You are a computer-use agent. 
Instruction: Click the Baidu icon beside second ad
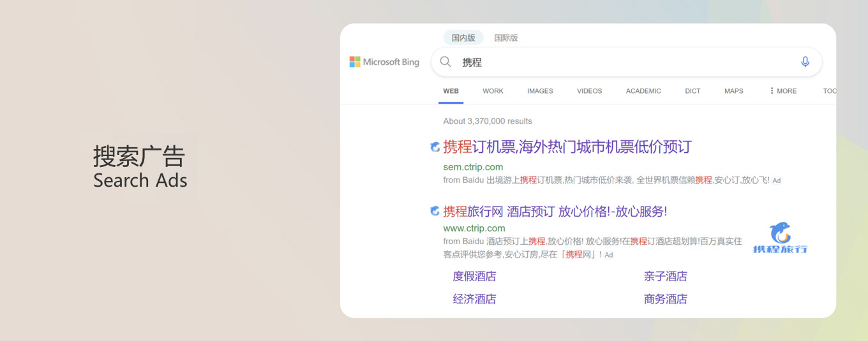click(435, 211)
